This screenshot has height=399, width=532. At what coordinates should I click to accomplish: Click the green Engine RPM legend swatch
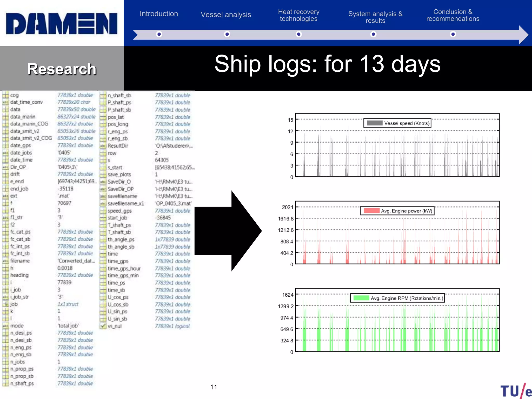[x=361, y=298]
